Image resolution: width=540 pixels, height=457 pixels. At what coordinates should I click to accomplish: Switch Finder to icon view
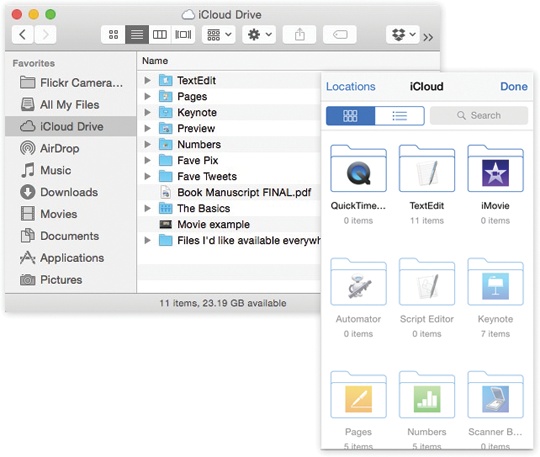(x=113, y=34)
